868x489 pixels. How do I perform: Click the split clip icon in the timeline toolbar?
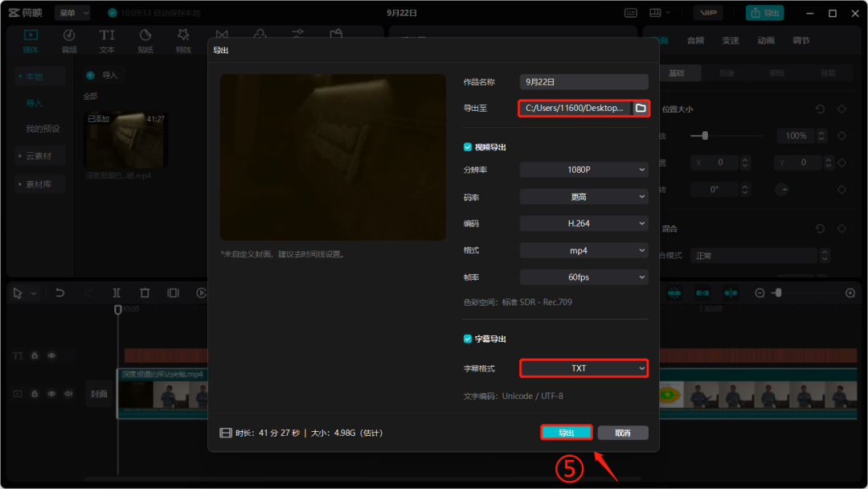click(x=117, y=293)
